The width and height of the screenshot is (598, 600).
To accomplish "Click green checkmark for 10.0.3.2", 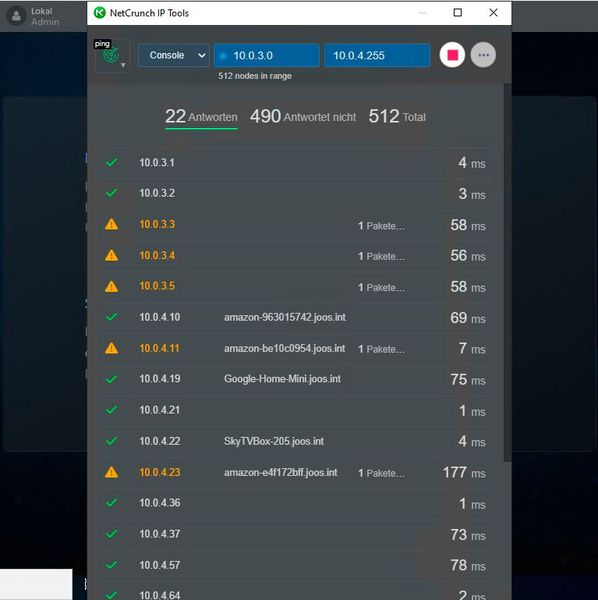I will pos(111,193).
